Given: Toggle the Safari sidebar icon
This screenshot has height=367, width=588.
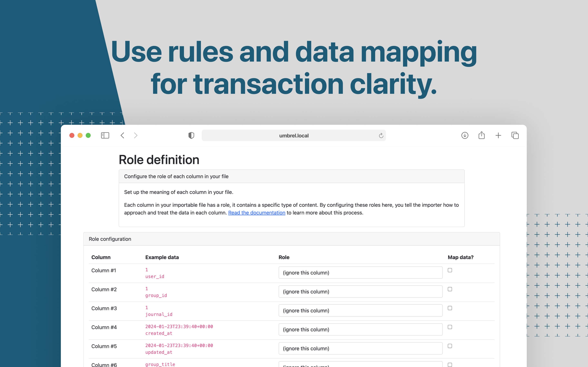Looking at the screenshot, I should 105,135.
